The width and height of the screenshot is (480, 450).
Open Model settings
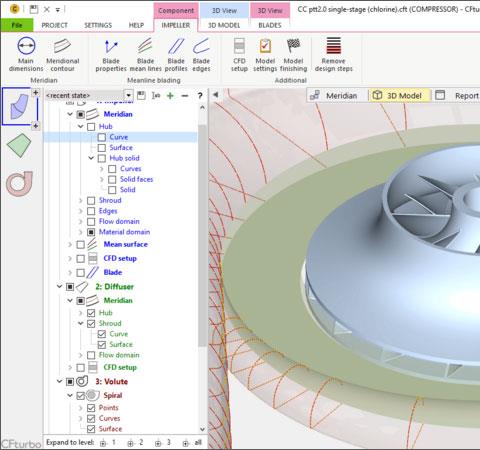click(x=265, y=54)
